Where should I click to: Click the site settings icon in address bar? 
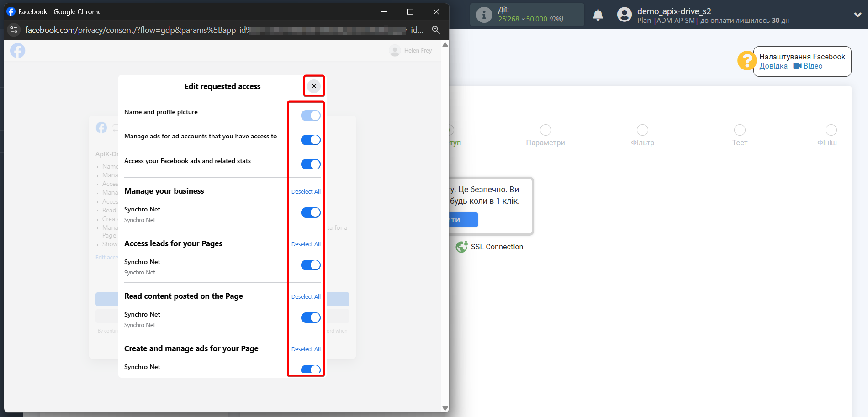click(x=14, y=30)
